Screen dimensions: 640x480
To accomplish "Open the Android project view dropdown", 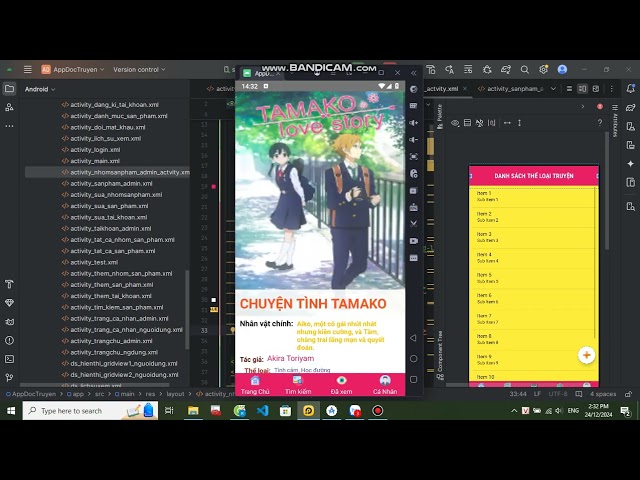I will pyautogui.click(x=40, y=89).
